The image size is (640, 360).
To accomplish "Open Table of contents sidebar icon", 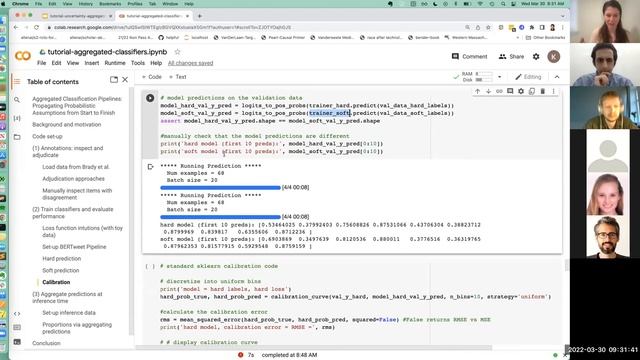I will 17,82.
